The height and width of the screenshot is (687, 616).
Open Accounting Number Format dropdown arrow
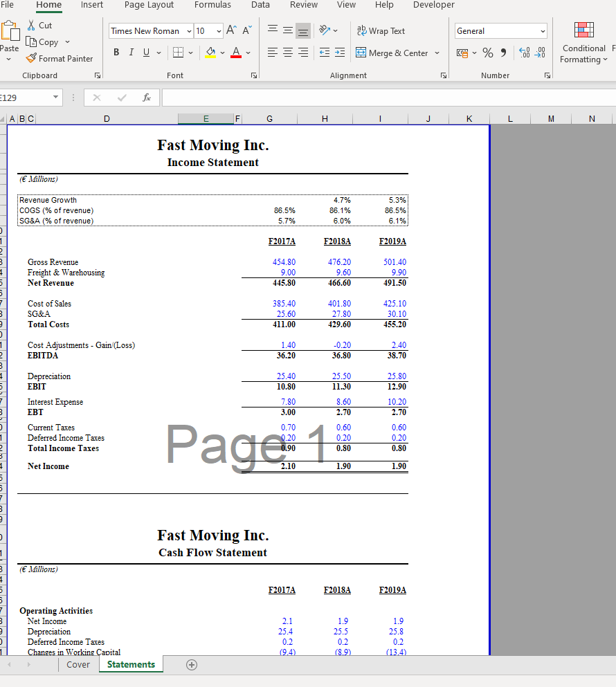(474, 53)
